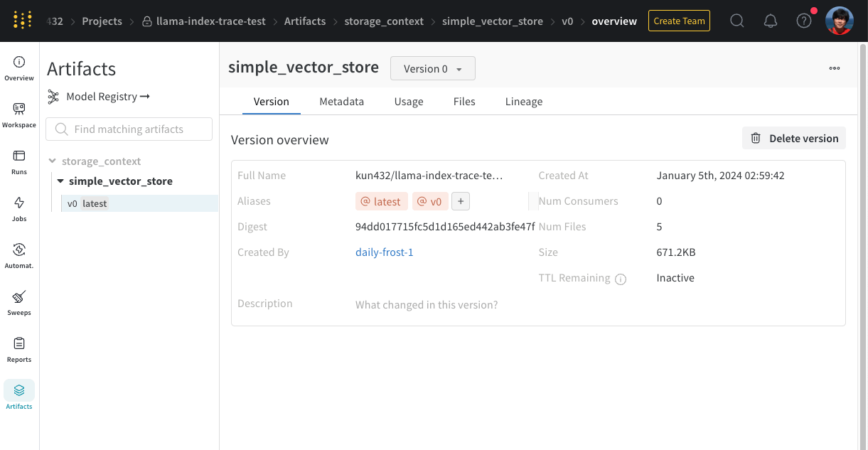Image resolution: width=868 pixels, height=450 pixels.
Task: Click the Create Team button
Action: click(679, 21)
